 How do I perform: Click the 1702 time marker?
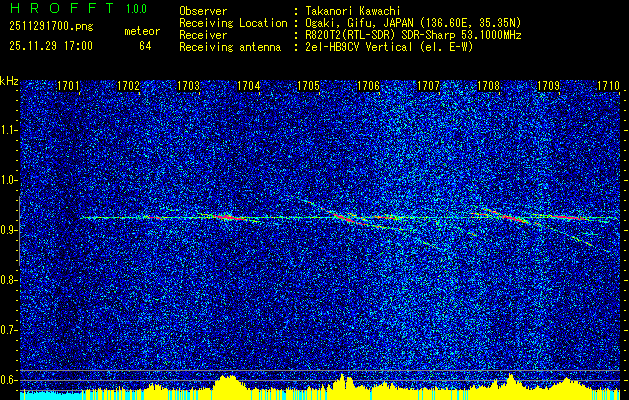tap(128, 86)
